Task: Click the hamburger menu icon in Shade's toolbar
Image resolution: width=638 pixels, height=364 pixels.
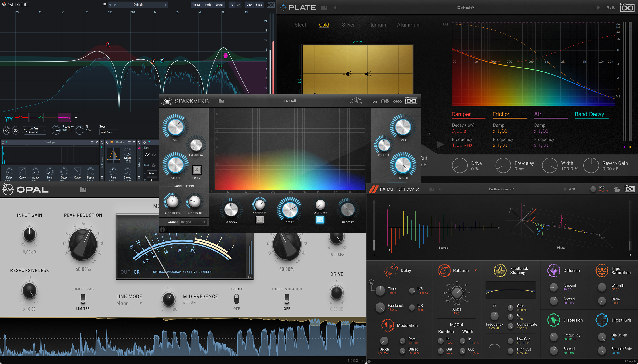Action: tap(105, 4)
